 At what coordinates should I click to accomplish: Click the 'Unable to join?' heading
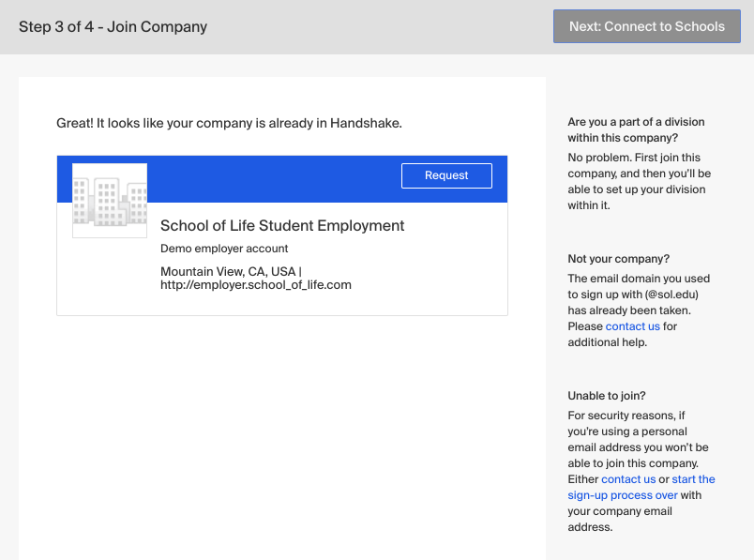607,396
